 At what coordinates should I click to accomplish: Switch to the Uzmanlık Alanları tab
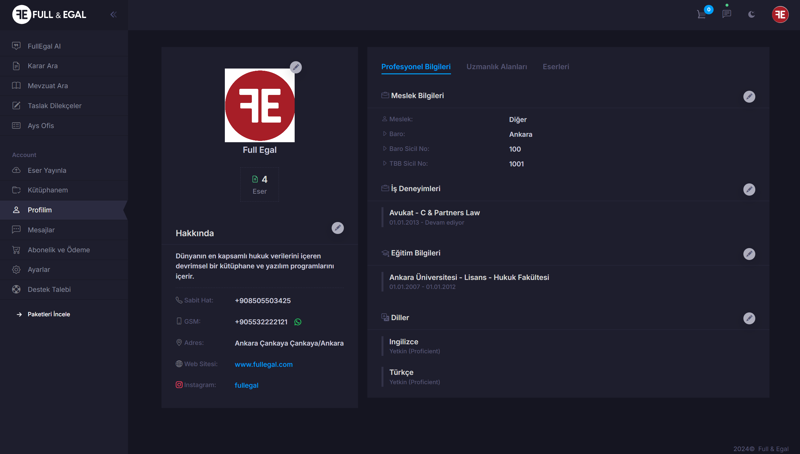point(496,67)
